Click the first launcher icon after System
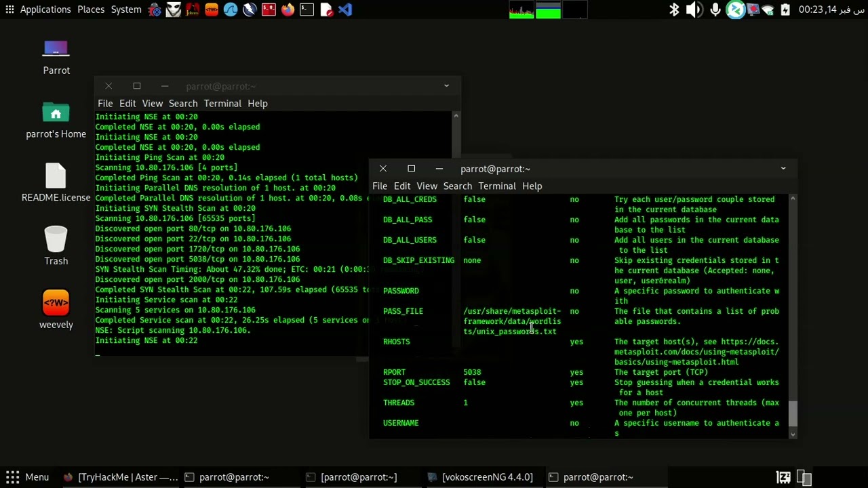 (155, 9)
